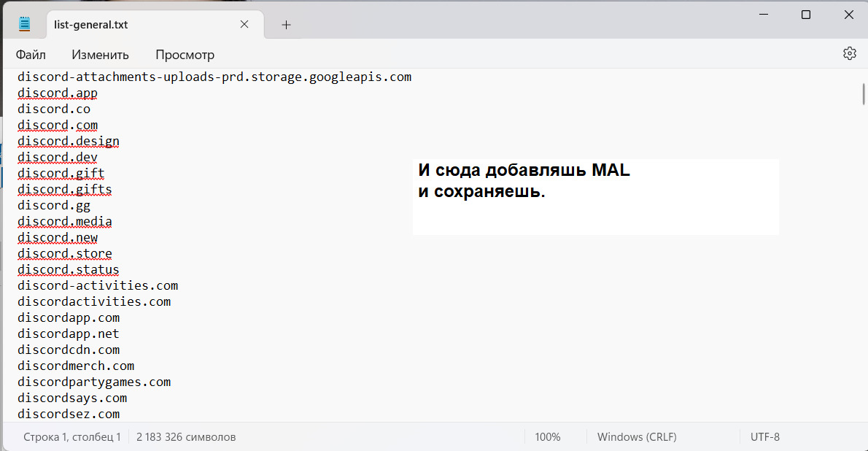Click the Строка 1, столбец 1 position indicator
The width and height of the screenshot is (868, 451).
pos(72,437)
